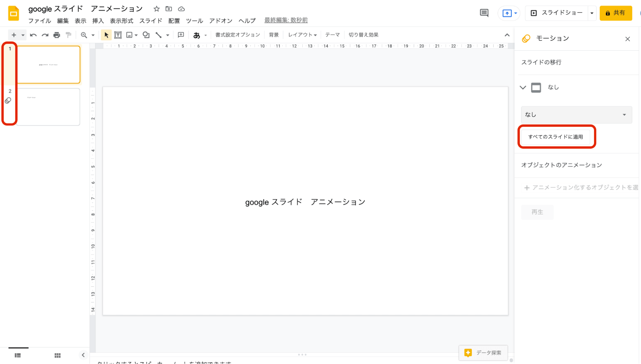Collapse the filmstrip panel arrow
The image size is (641, 364).
coord(83,355)
